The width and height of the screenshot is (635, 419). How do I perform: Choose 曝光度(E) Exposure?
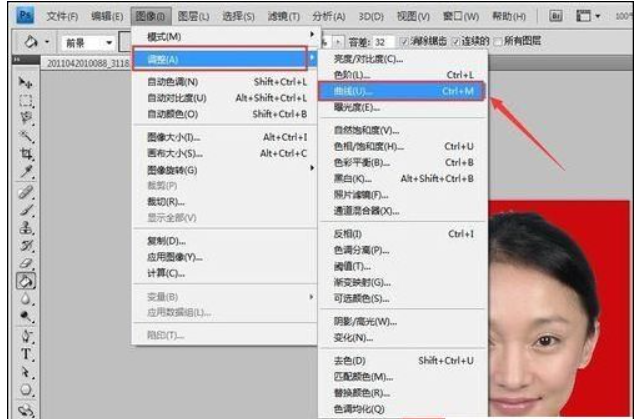pos(404,107)
